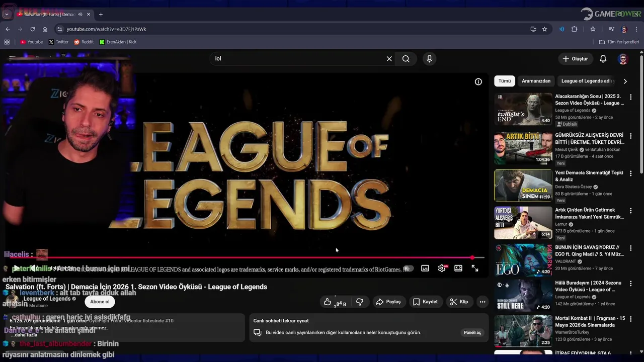Like the video with thumbs up
Viewport: 644px width, 362px height.
coord(328,302)
